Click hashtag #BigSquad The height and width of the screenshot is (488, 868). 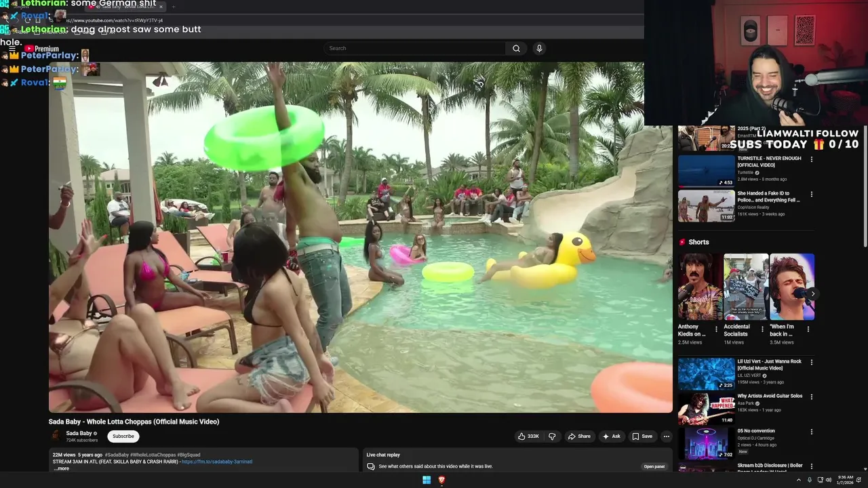click(189, 455)
